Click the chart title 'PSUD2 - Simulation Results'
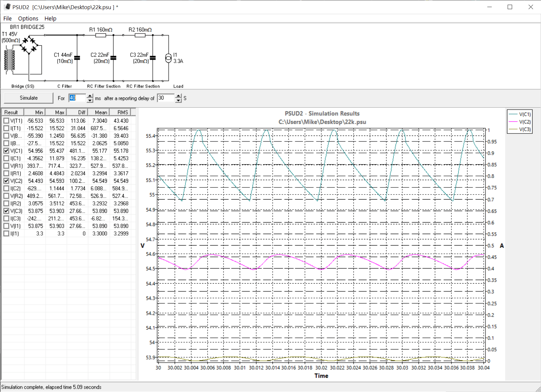The width and height of the screenshot is (541, 392). [322, 113]
